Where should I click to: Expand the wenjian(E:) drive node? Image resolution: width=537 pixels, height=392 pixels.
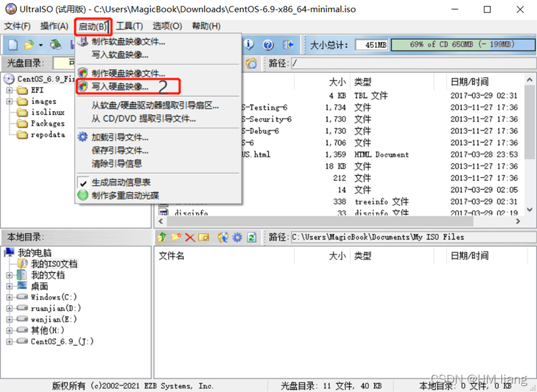click(x=9, y=319)
